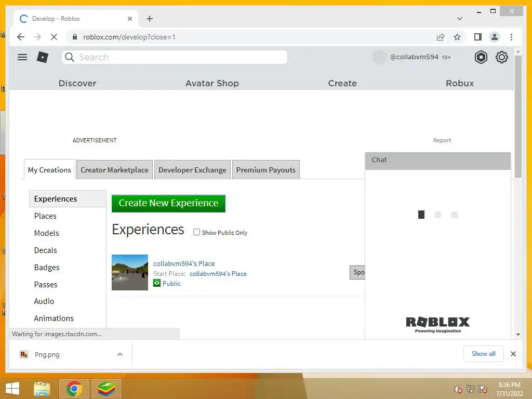Viewport: 532px width, 399px height.
Task: Click the network tray icon
Action: pyautogui.click(x=471, y=389)
